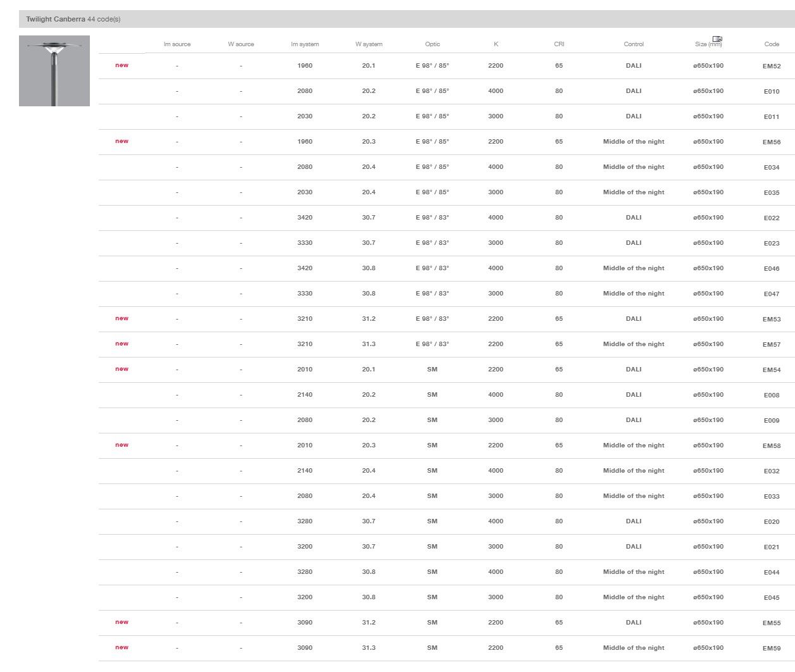Select product code E032
Image resolution: width=795 pixels, height=672 pixels.
click(771, 471)
